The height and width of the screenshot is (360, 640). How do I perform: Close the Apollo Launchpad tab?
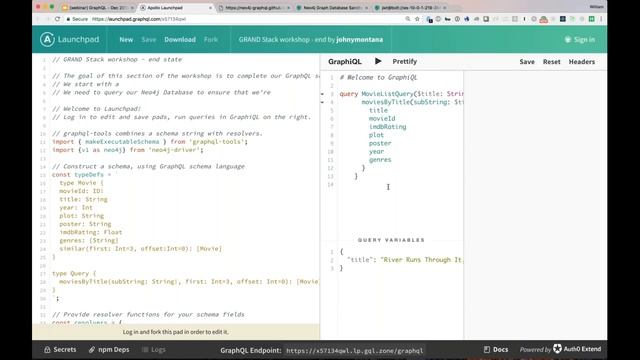211,8
